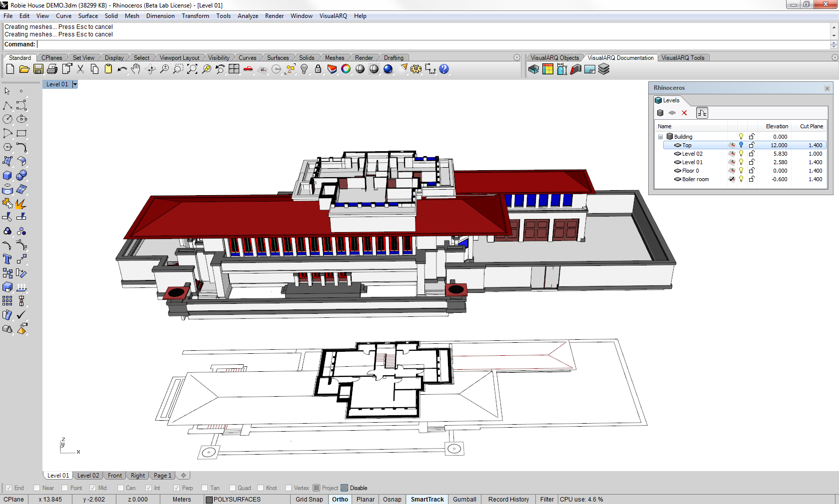Toggle the Quad osnap checkbox
Viewport: 839px width, 504px height.
pyautogui.click(x=232, y=488)
